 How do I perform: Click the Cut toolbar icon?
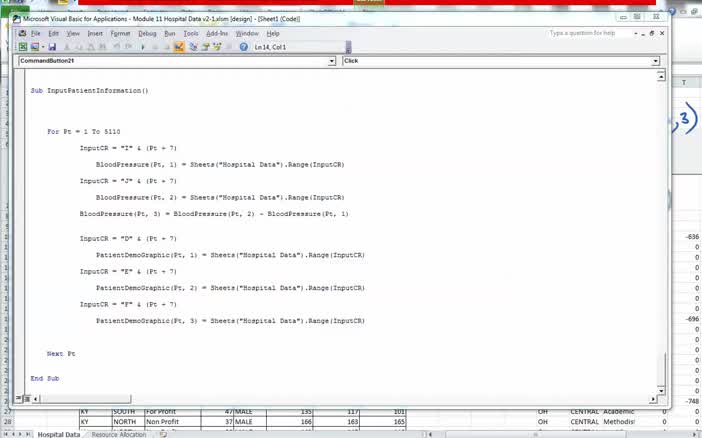tap(67, 47)
